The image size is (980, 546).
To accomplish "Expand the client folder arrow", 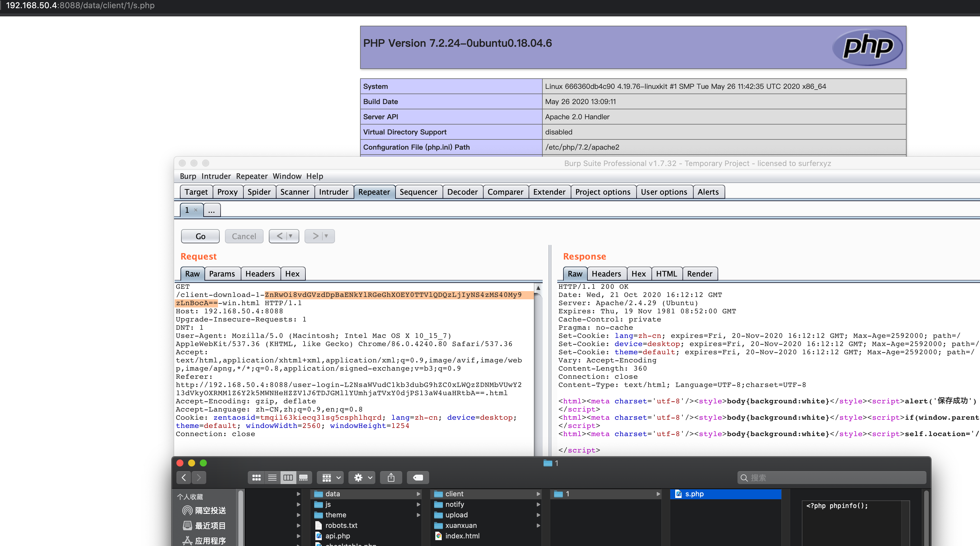I will [538, 494].
